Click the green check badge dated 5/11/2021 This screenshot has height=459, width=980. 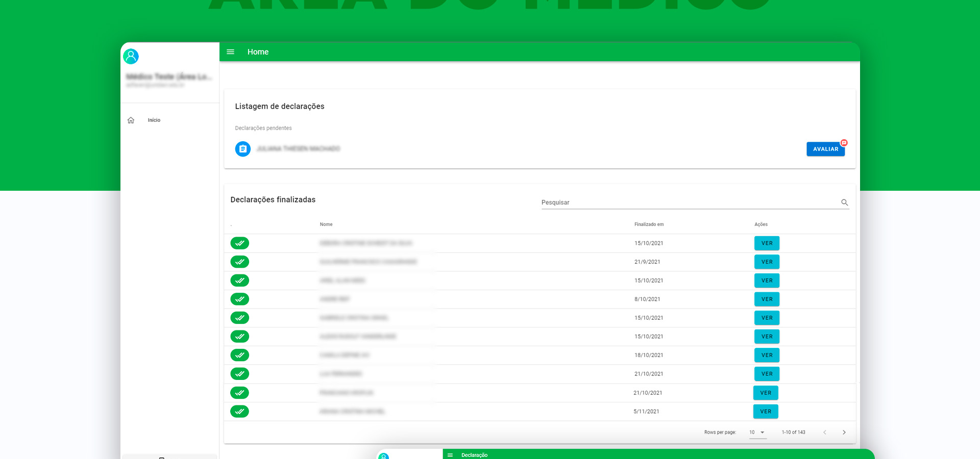tap(239, 412)
